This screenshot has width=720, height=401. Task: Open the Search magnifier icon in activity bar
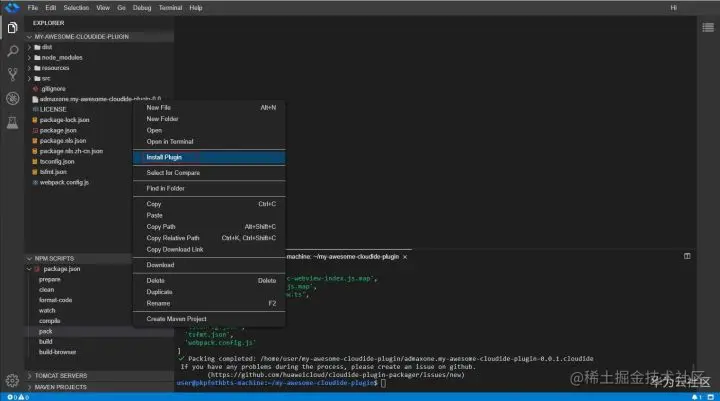pyautogui.click(x=12, y=51)
